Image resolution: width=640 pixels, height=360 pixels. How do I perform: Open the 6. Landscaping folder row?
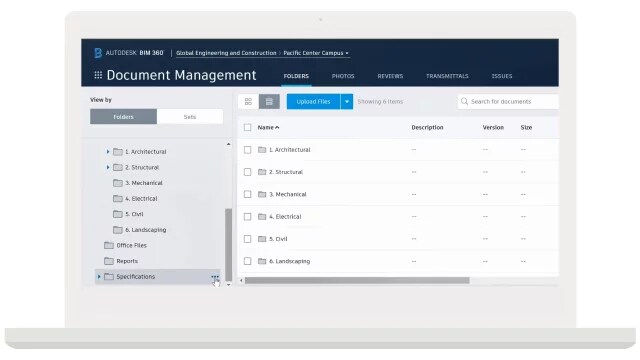click(x=398, y=261)
